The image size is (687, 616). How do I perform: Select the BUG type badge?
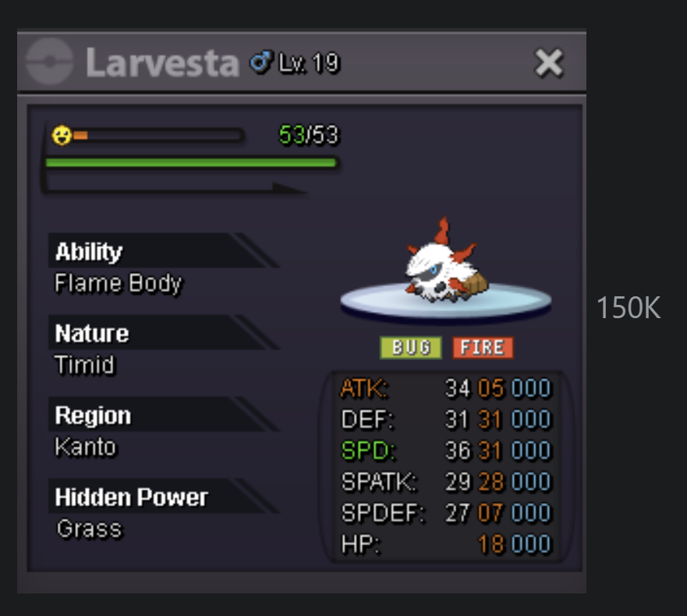point(410,348)
